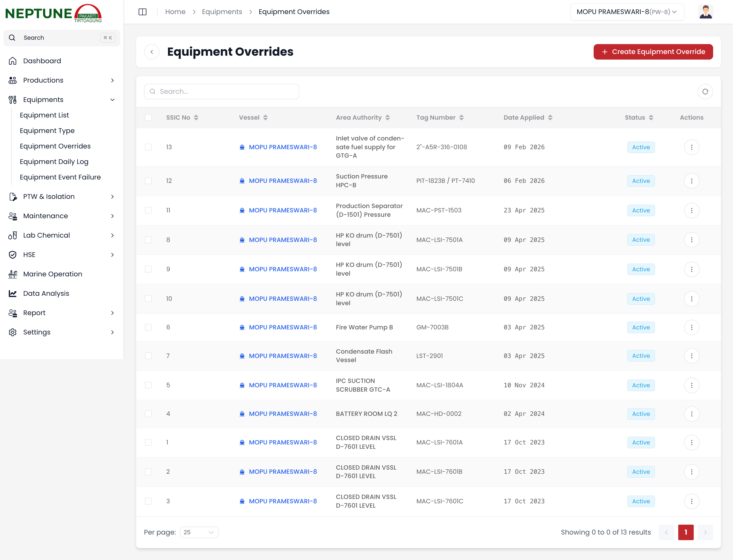
Task: Click the Marine Operation ship icon
Action: (x=13, y=274)
